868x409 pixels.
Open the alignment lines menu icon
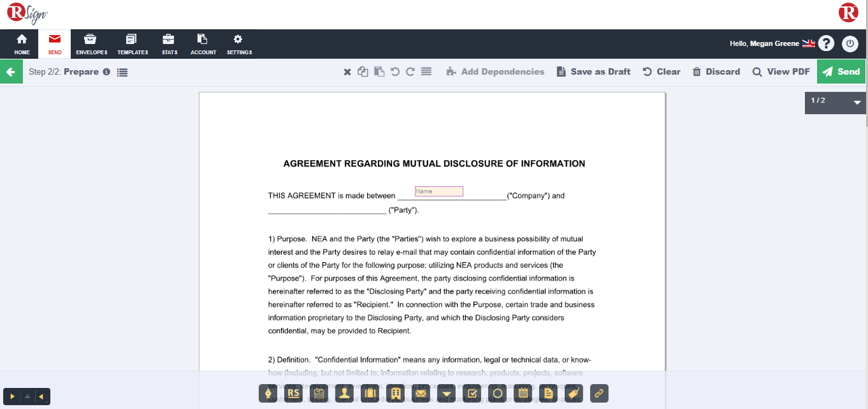[x=426, y=71]
